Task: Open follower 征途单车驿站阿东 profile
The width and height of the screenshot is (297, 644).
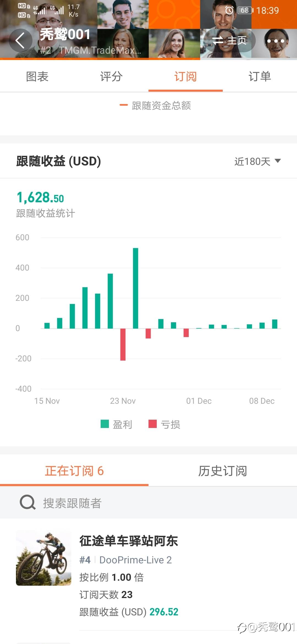Action: click(x=129, y=541)
